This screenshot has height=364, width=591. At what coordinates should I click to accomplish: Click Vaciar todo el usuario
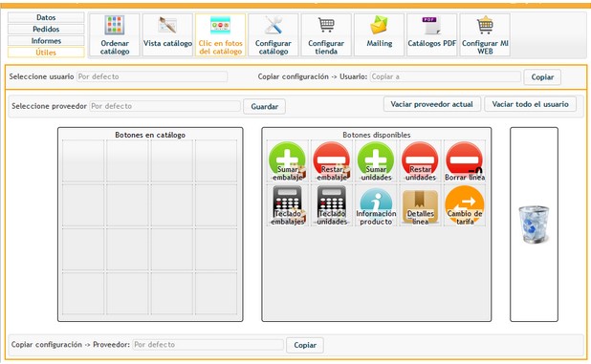[531, 104]
